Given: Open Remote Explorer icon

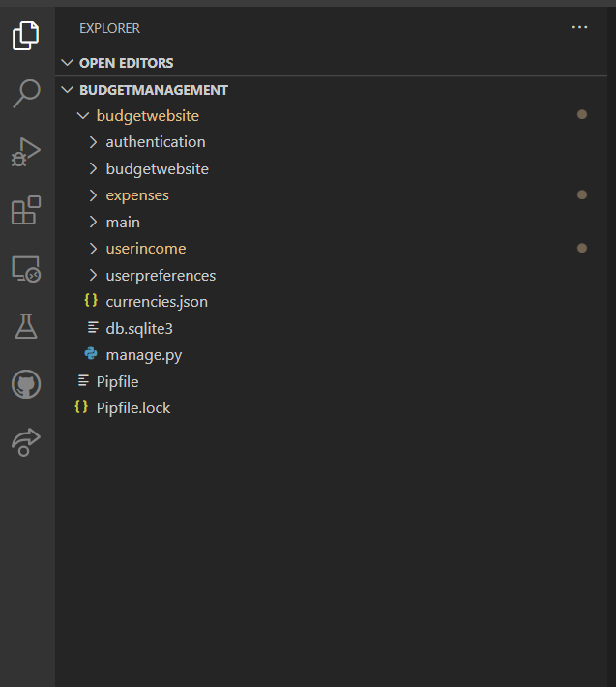Looking at the screenshot, I should point(26,269).
